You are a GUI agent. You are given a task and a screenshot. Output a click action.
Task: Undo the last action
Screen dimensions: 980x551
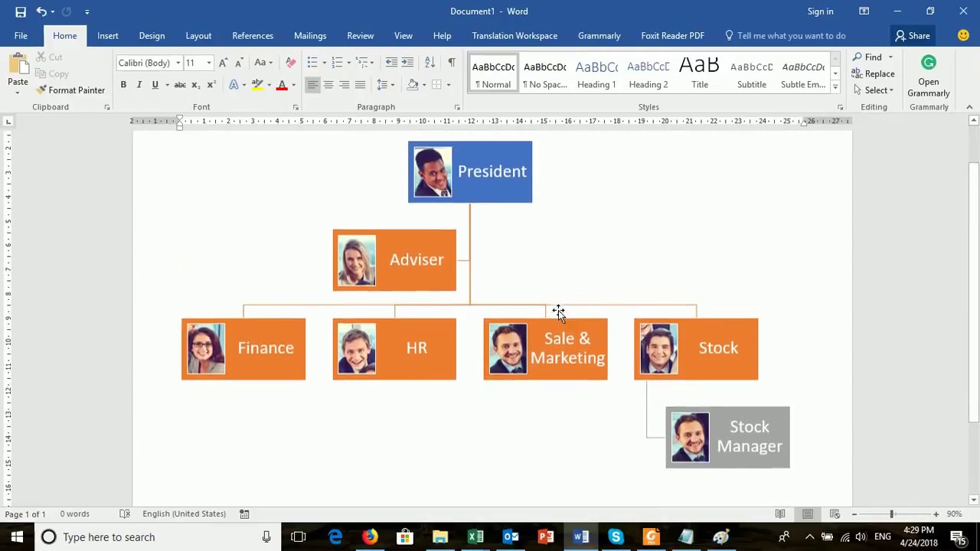coord(41,11)
